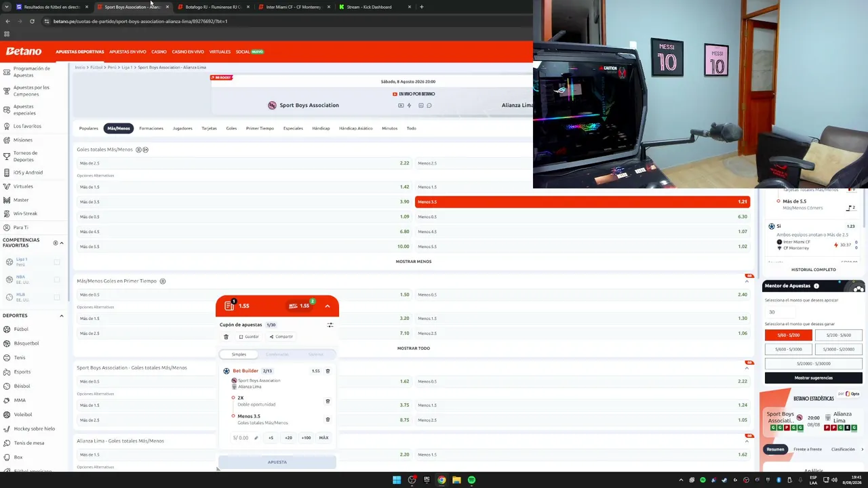This screenshot has width=868, height=488.
Task: Collapse Más/Menos Goles en Primer Tiempo market
Action: [747, 281]
